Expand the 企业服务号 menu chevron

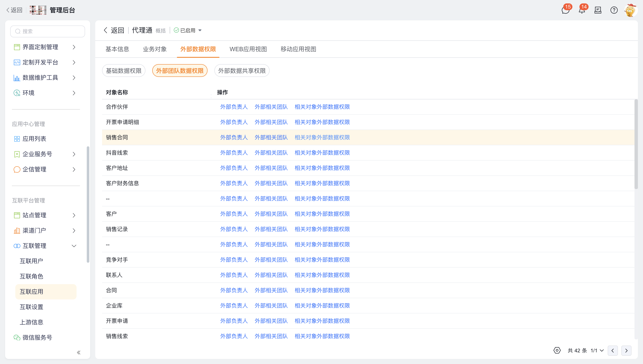point(74,154)
